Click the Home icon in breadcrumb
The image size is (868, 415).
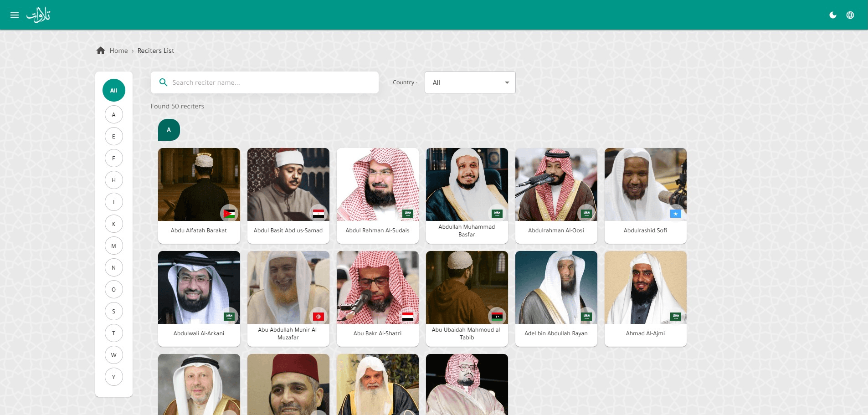101,51
